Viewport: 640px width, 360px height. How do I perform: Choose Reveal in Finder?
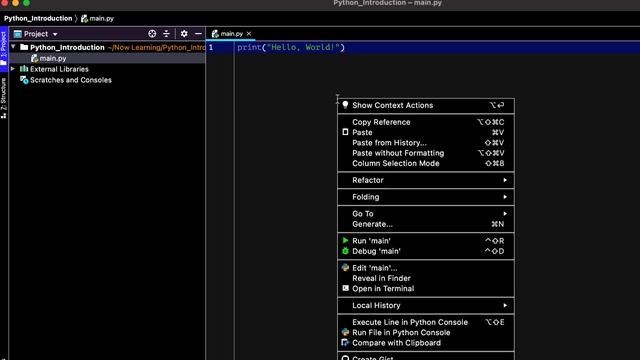pos(426,278)
